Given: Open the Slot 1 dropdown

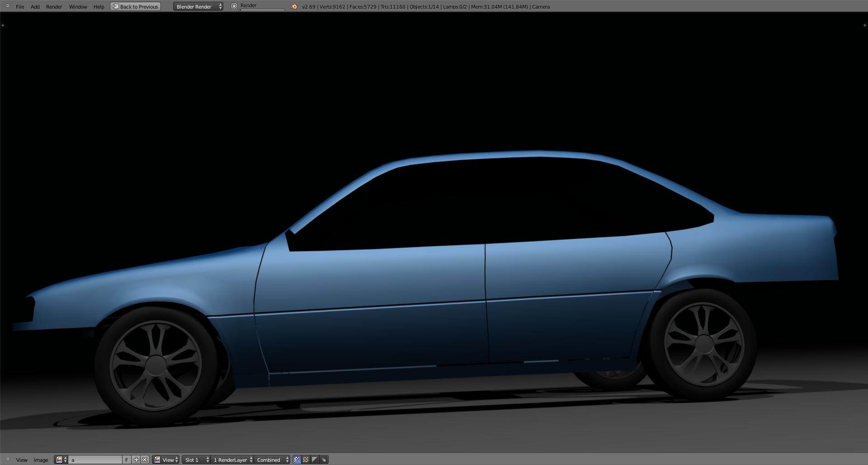Looking at the screenshot, I should coord(197,460).
